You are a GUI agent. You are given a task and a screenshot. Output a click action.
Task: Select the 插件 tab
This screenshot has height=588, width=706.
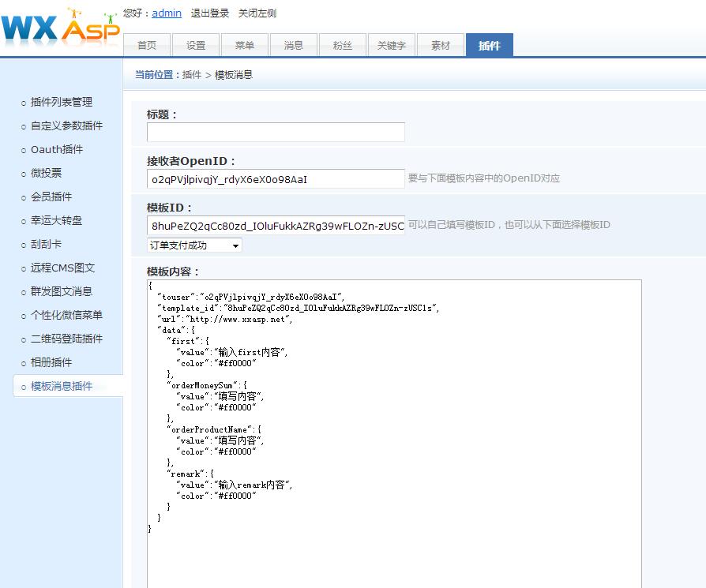(x=490, y=45)
